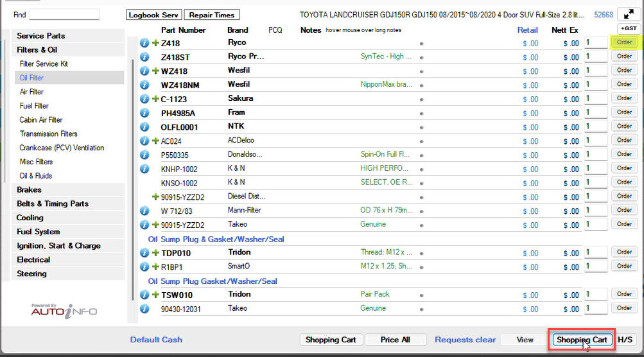Viewport: 644px width, 357px height.
Task: Order the TDP010 Tridon sump plug
Action: click(x=624, y=252)
